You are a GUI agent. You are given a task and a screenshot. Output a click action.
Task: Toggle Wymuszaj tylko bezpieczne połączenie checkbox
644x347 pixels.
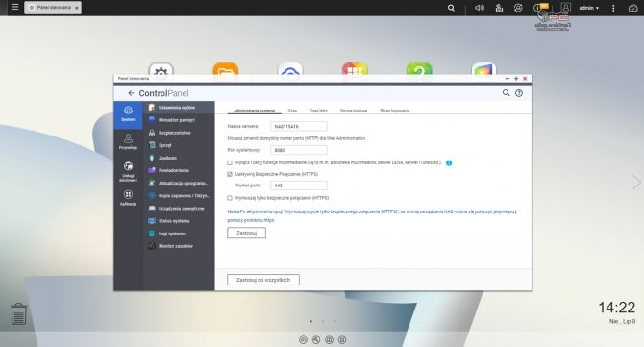230,198
